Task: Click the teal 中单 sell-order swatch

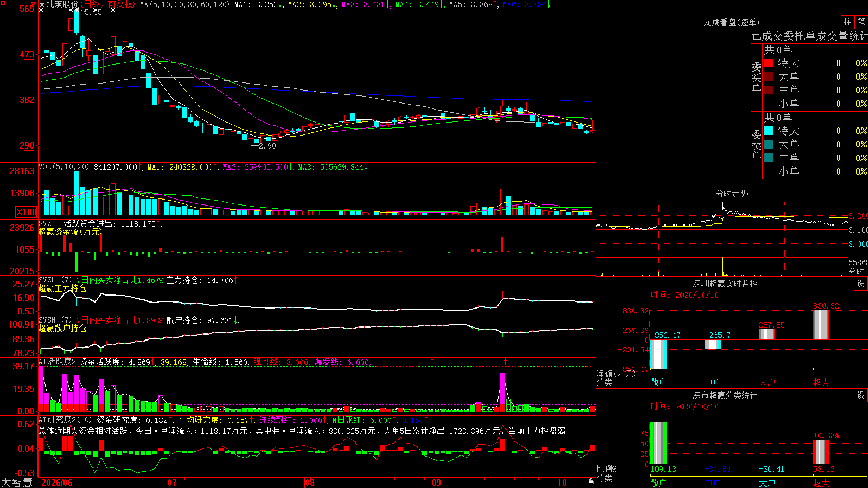Action: 768,158
